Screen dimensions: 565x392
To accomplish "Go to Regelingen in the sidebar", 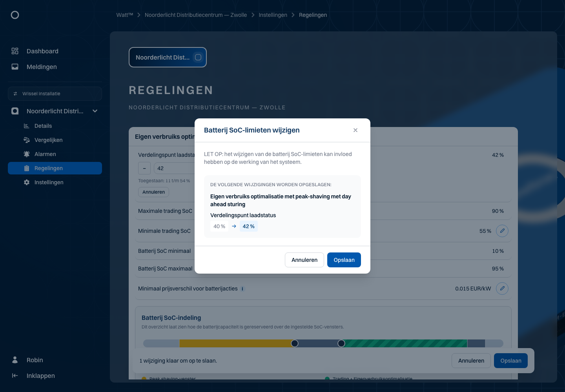I will coord(55,168).
